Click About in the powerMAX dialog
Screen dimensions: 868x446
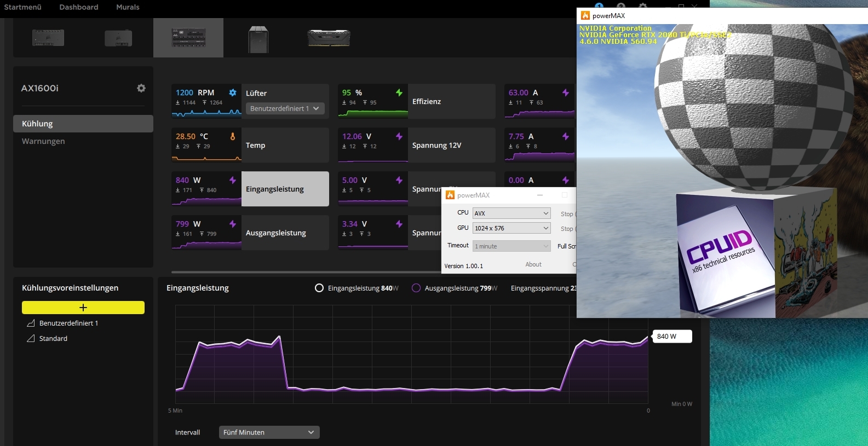pyautogui.click(x=533, y=264)
